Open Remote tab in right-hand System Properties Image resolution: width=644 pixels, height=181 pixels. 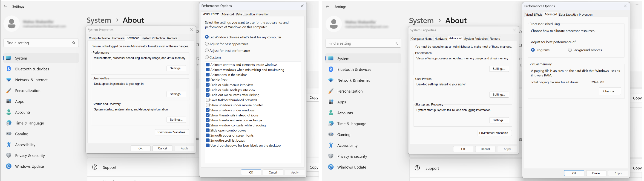495,38
